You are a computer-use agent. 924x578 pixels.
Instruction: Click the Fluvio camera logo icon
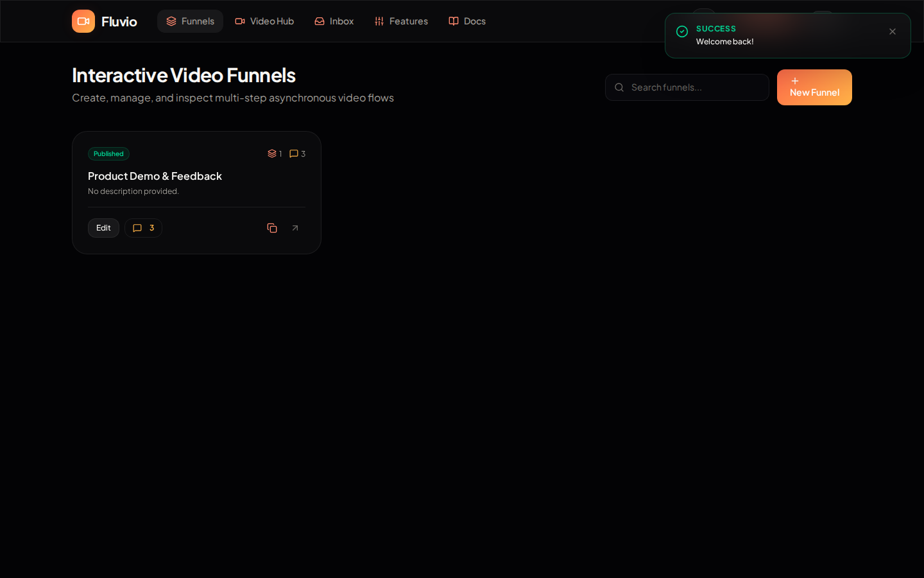[83, 21]
